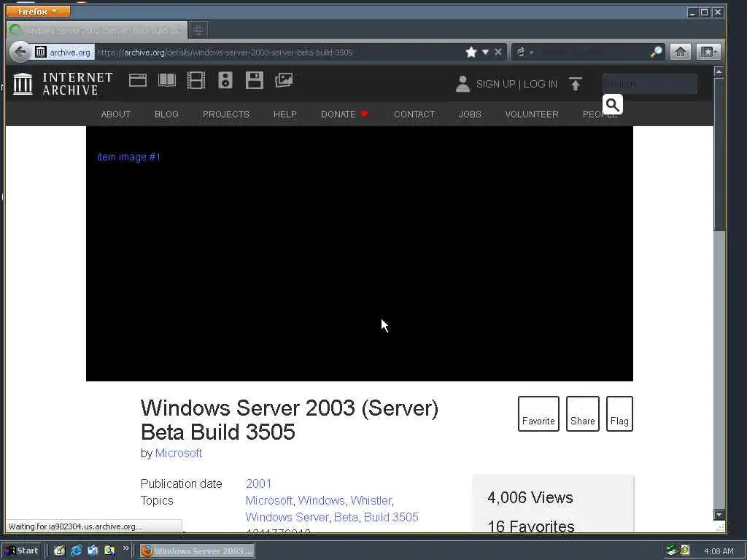Screen dimensions: 747x560
Task: Click the system tray network icon
Action: [x=671, y=551]
